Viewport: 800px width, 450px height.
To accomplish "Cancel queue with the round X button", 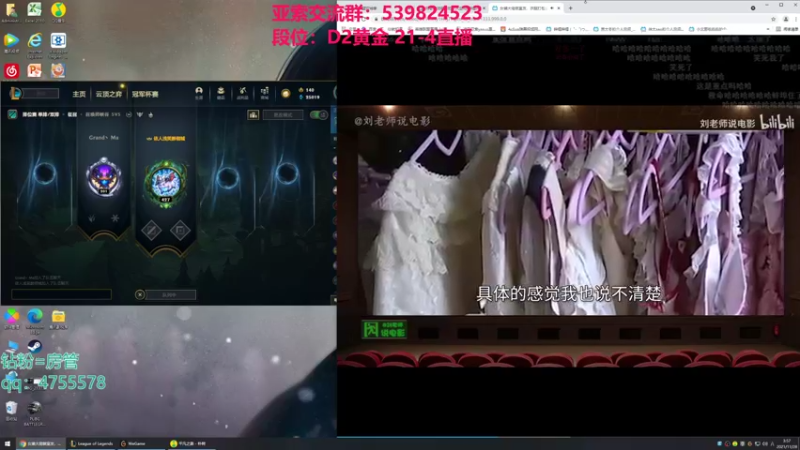I will coord(140,294).
